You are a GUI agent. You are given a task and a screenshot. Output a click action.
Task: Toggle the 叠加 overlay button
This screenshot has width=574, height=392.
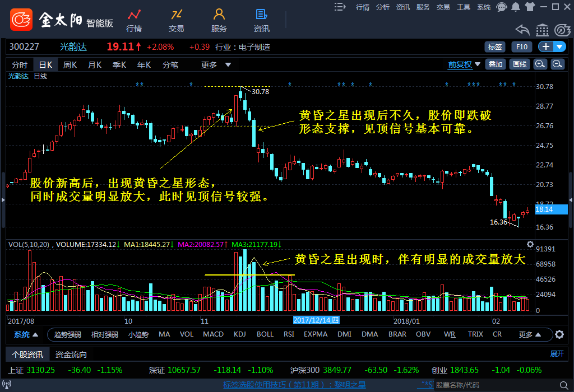point(495,64)
